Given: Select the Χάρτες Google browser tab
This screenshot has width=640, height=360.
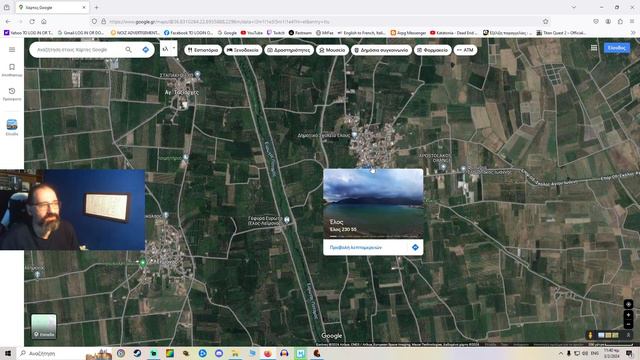Looking at the screenshot, I should (52, 7).
